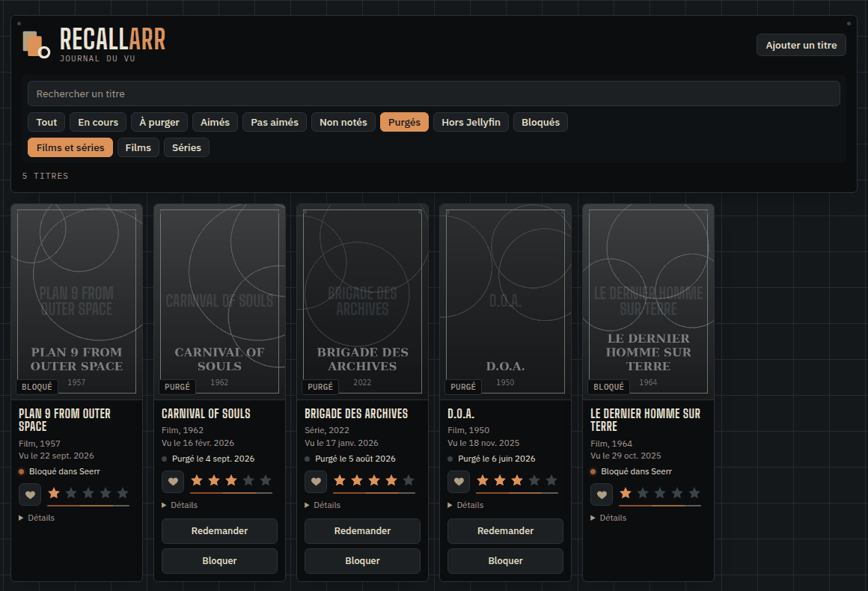Set D.O.A. rating to one star
The image size is (868, 591).
pos(483,480)
